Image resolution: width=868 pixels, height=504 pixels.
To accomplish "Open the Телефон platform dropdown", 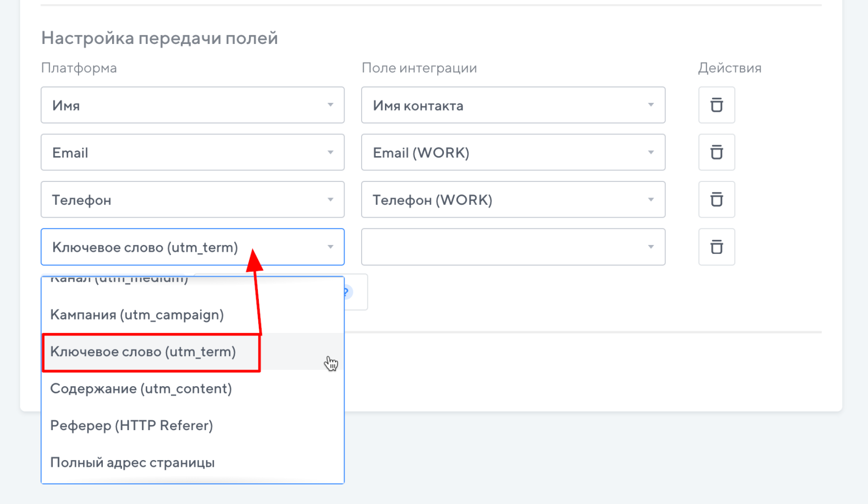I will point(192,200).
